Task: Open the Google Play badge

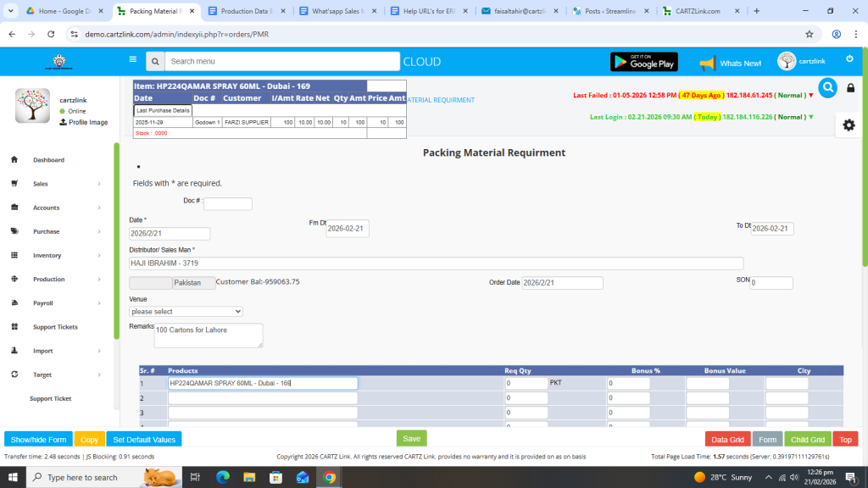Action: coord(644,62)
